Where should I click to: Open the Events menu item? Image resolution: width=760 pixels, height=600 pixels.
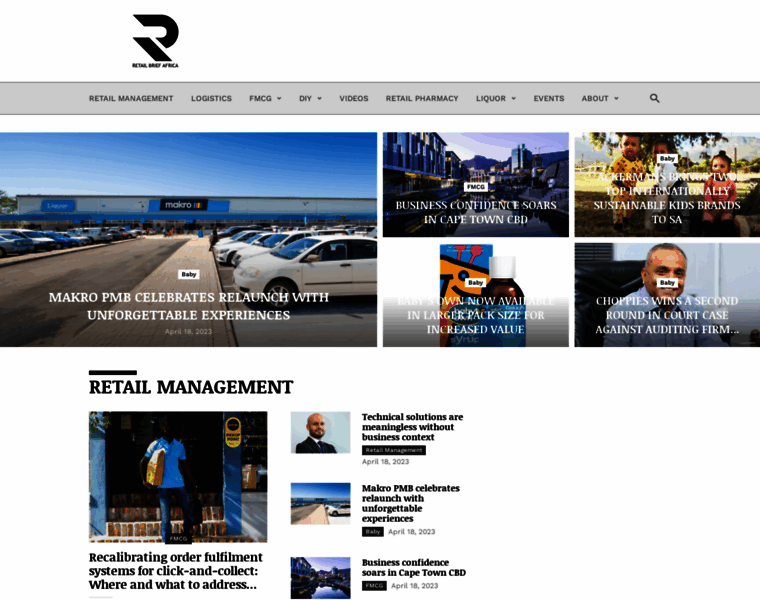click(x=549, y=99)
